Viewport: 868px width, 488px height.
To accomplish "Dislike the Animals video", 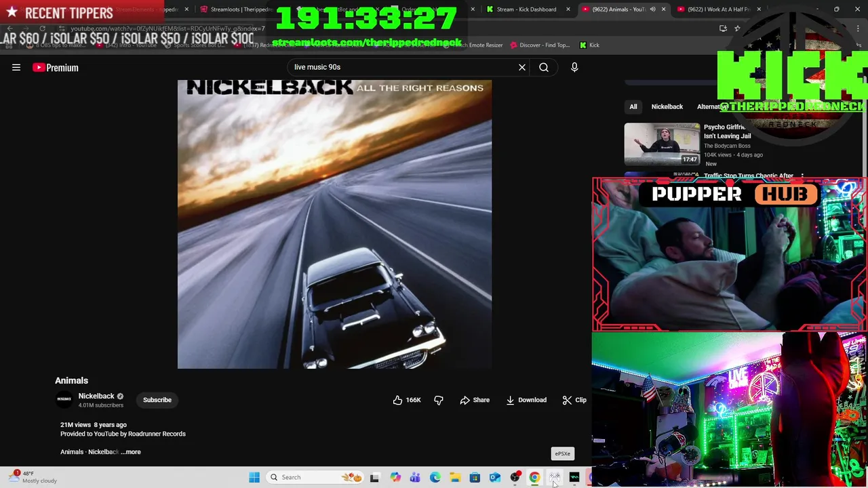I will [x=439, y=400].
